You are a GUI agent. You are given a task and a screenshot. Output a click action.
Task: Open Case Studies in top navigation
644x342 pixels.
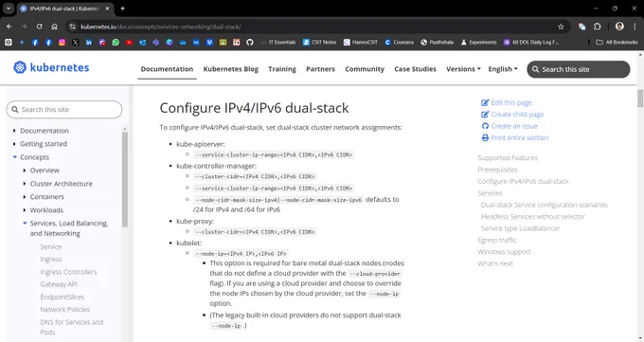tap(415, 69)
